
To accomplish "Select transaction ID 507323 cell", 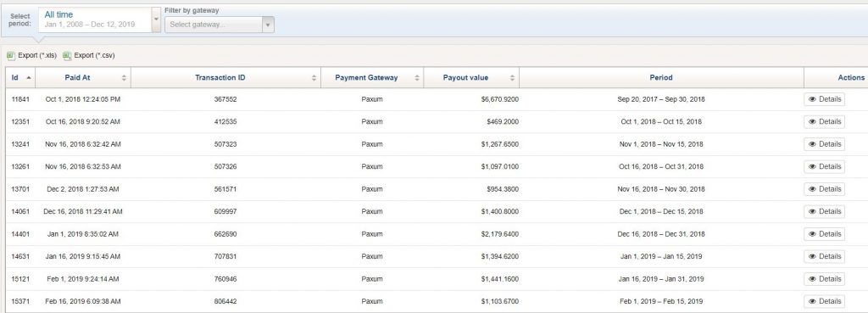I will [x=225, y=144].
